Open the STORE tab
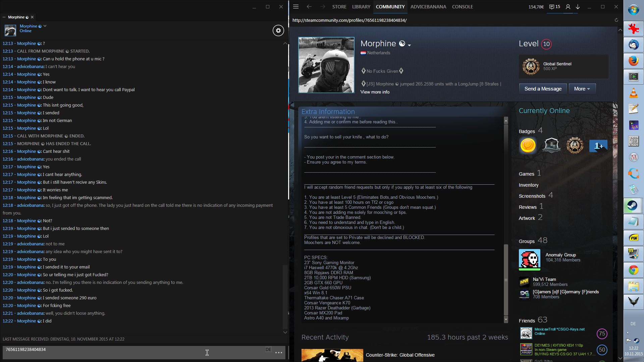This screenshot has width=644, height=362. (339, 7)
